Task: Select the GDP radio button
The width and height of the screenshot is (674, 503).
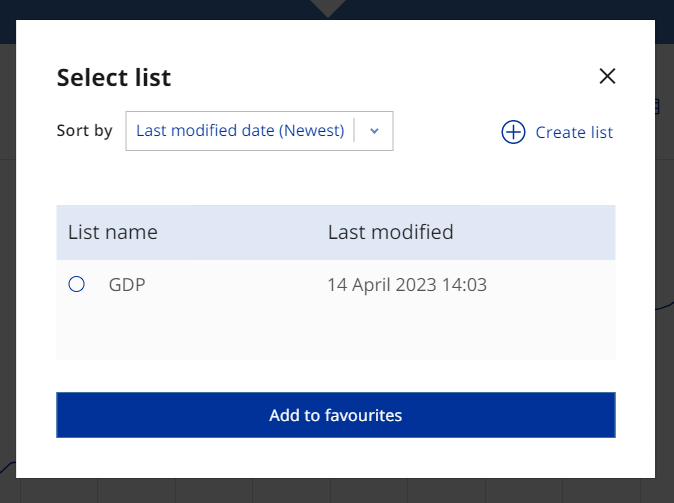Action: (76, 285)
